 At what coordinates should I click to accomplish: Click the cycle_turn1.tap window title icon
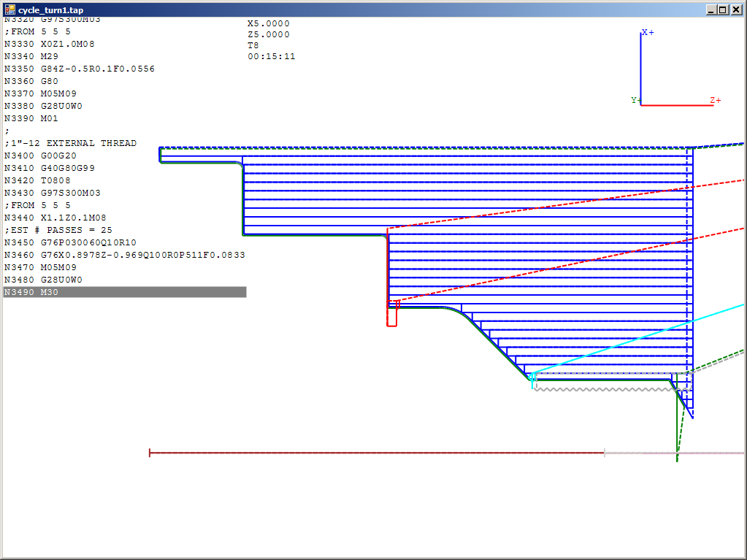tap(9, 9)
